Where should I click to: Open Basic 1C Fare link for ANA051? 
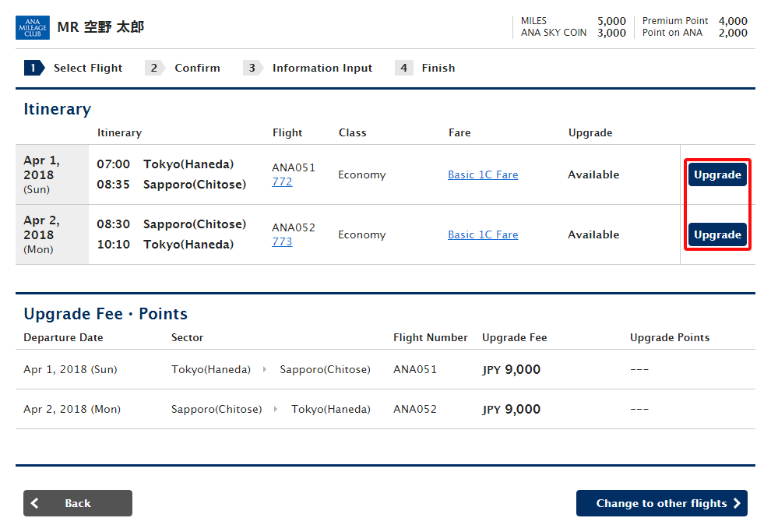[483, 174]
